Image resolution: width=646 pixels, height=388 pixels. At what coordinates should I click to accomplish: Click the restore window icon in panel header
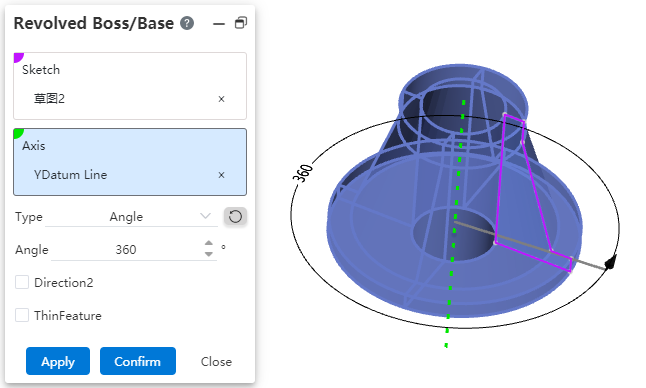click(x=241, y=23)
